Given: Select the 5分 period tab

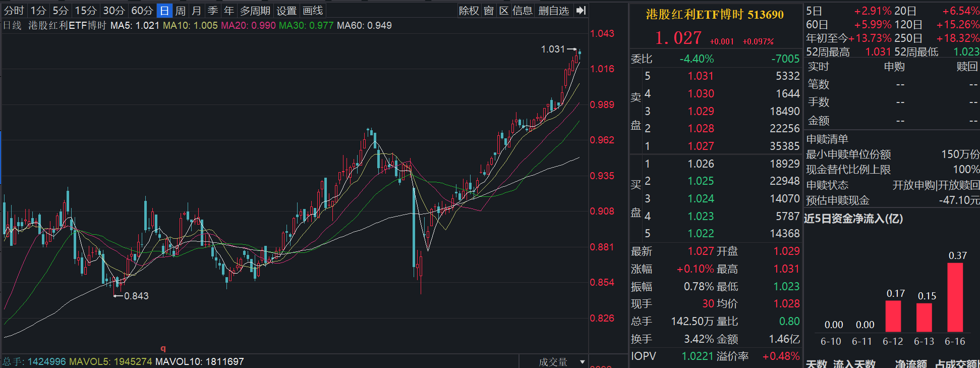Looking at the screenshot, I should click(x=61, y=11).
